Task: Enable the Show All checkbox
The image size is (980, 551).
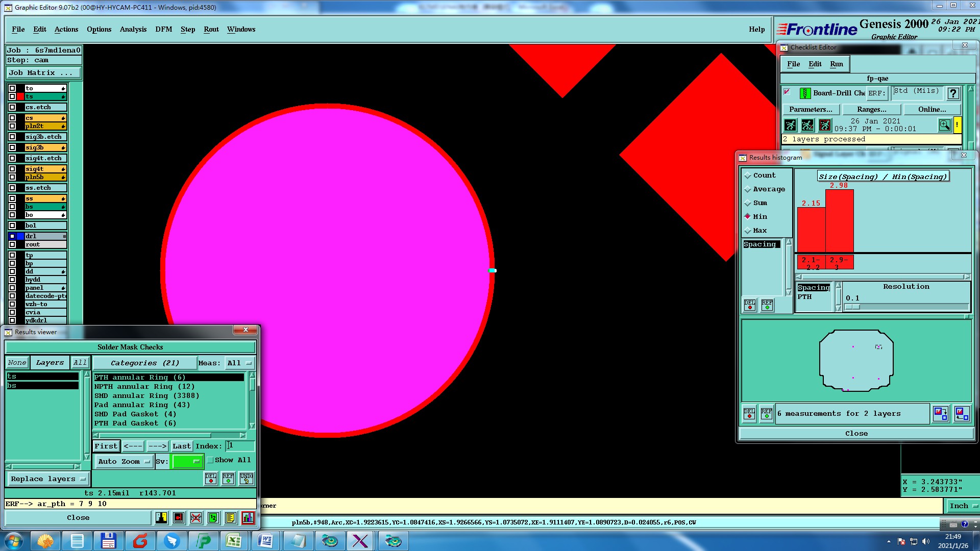Action: [x=210, y=460]
